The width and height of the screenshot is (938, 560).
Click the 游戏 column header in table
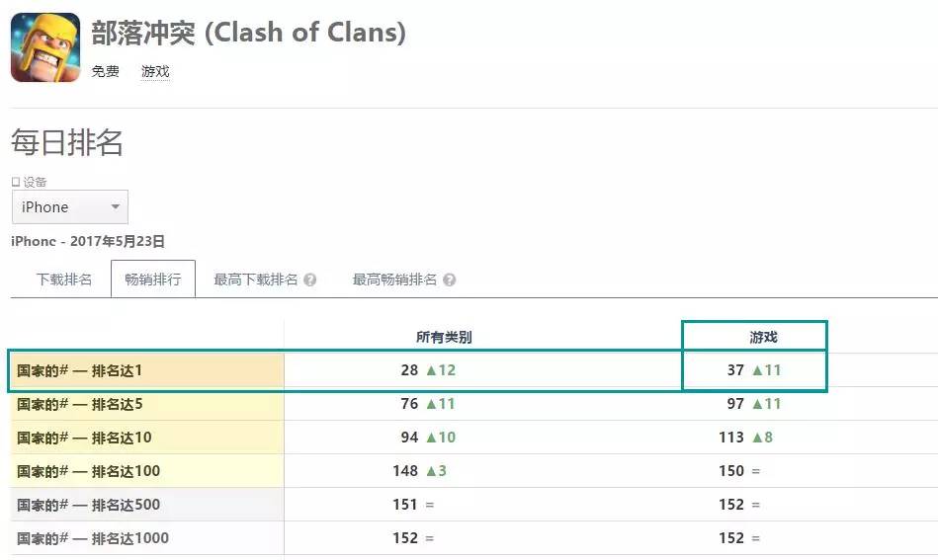pos(763,337)
